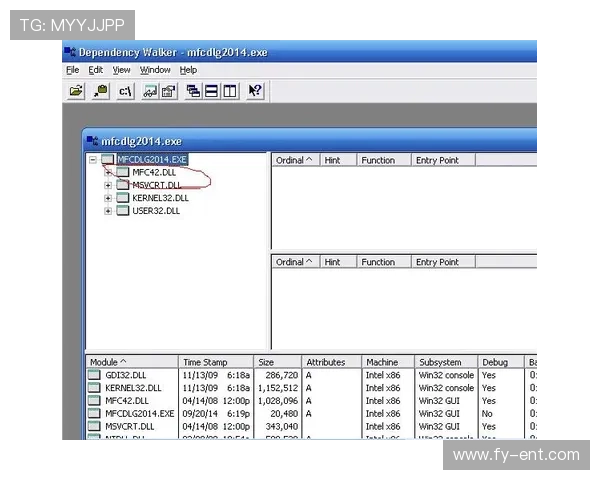600x480 pixels.
Task: Expand the MSVCRT.DLL tree node
Action: click(x=108, y=185)
